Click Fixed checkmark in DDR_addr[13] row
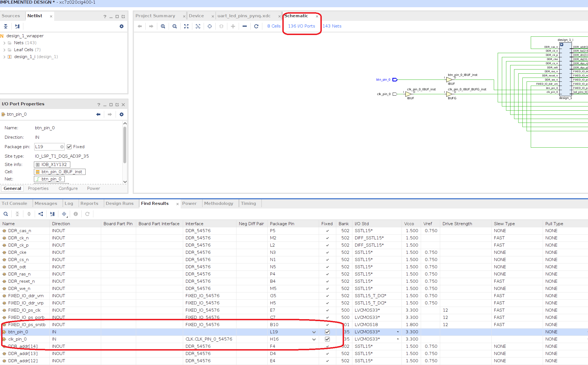The height and width of the screenshot is (365, 588). coord(327,354)
